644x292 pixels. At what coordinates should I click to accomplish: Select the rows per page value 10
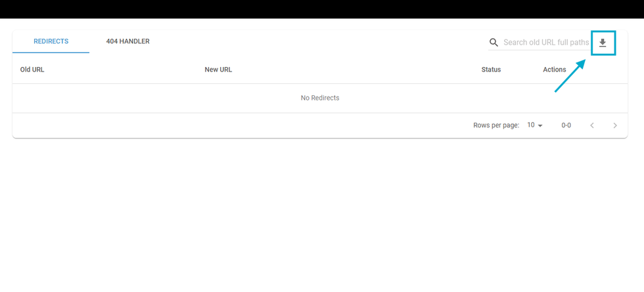pos(531,125)
